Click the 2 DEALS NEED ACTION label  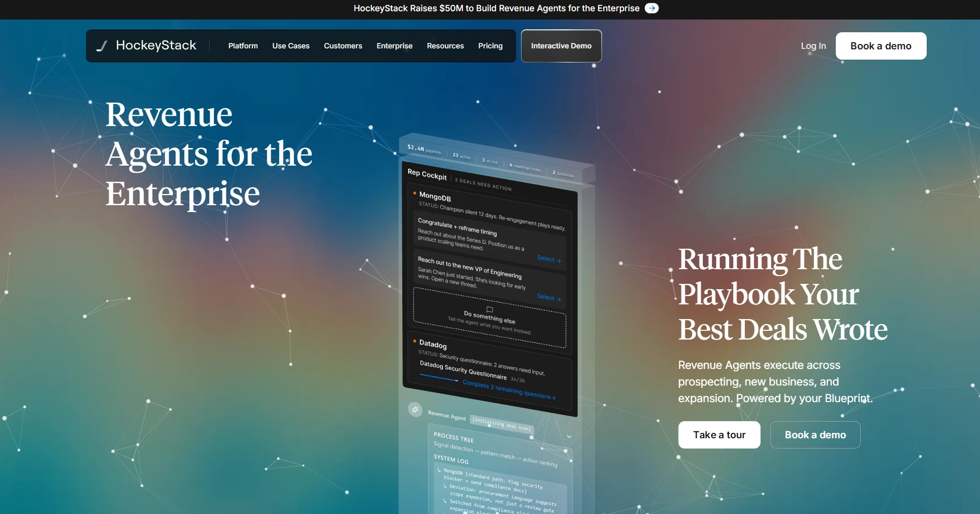pyautogui.click(x=483, y=184)
